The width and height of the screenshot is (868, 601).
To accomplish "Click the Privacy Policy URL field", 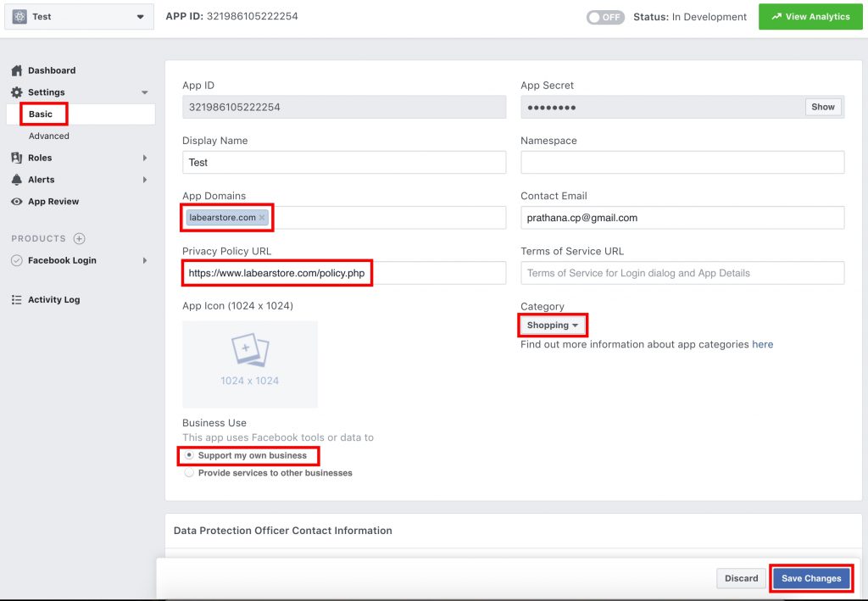I will coord(344,273).
